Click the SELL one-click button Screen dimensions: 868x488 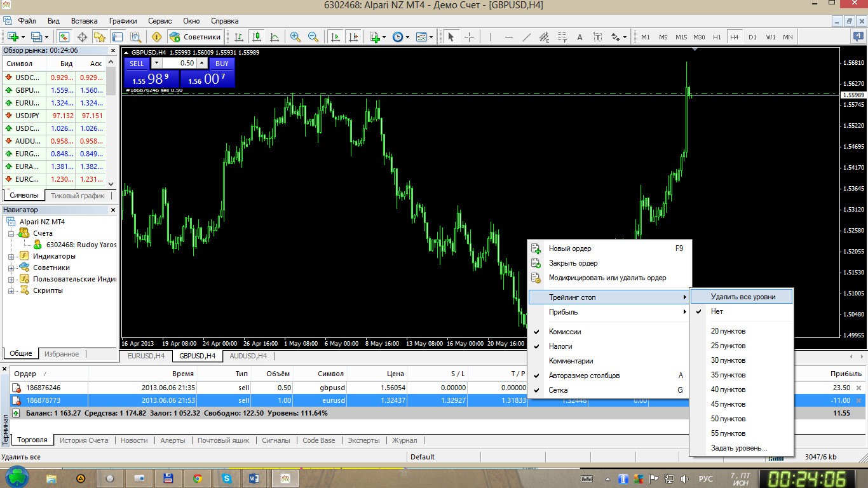point(137,64)
